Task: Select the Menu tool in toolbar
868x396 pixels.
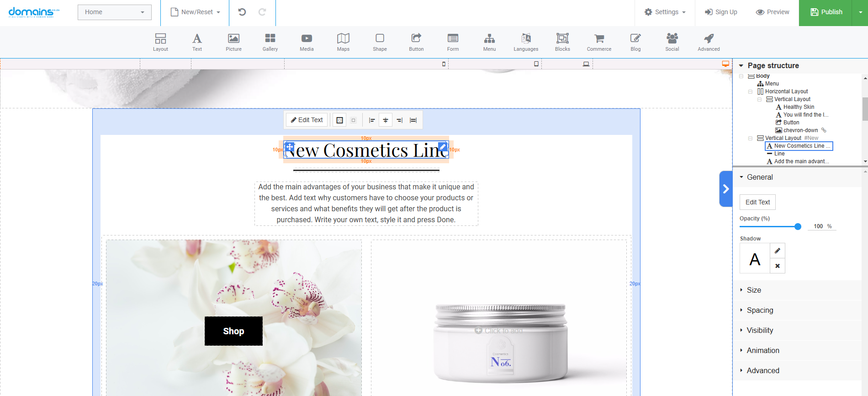Action: (489, 42)
